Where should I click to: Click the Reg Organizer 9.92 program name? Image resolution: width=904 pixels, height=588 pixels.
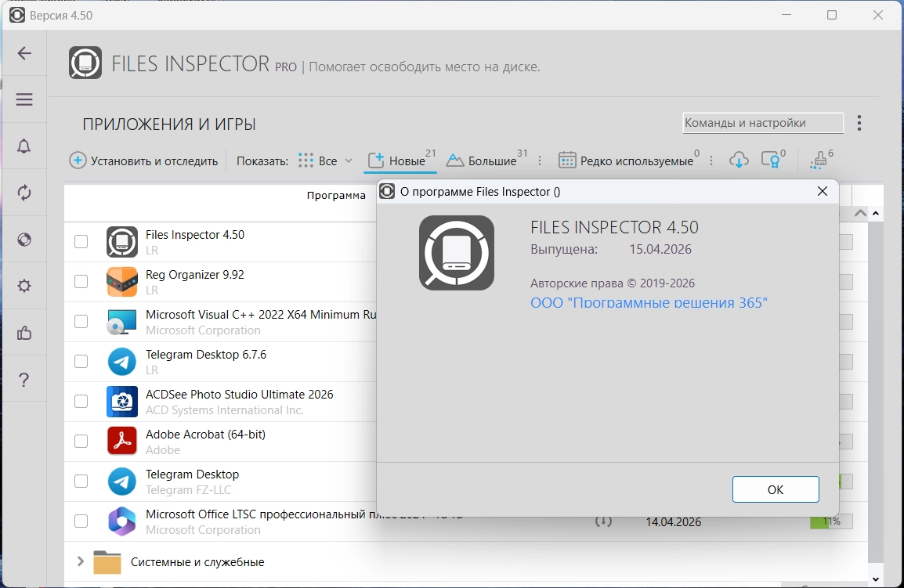(195, 274)
